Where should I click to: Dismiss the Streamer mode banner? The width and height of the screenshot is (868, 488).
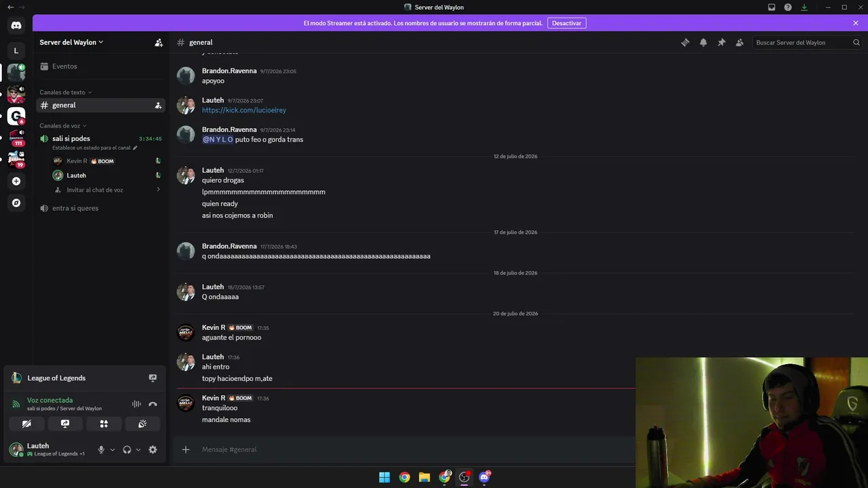856,23
